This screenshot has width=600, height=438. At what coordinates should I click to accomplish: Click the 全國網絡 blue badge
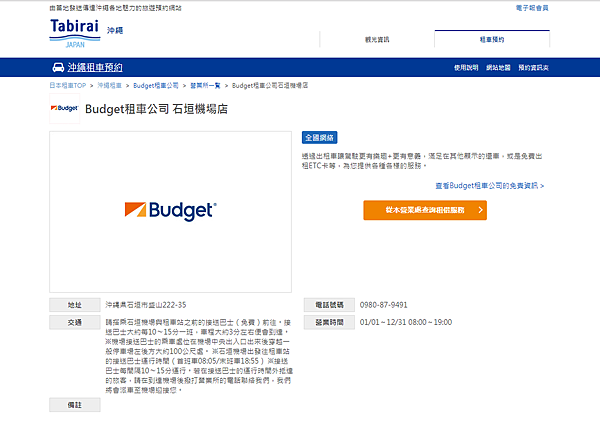(x=320, y=138)
